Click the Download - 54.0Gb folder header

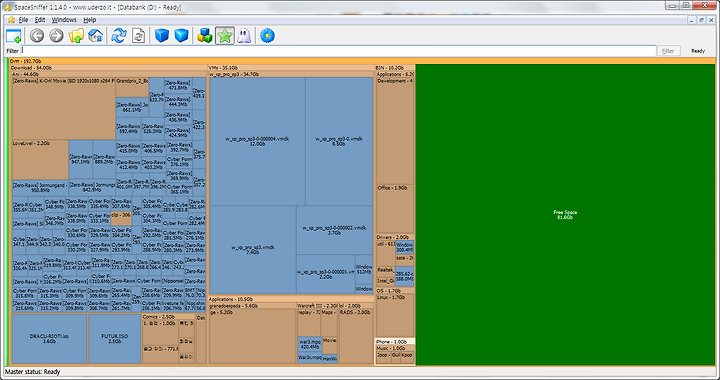(x=108, y=67)
